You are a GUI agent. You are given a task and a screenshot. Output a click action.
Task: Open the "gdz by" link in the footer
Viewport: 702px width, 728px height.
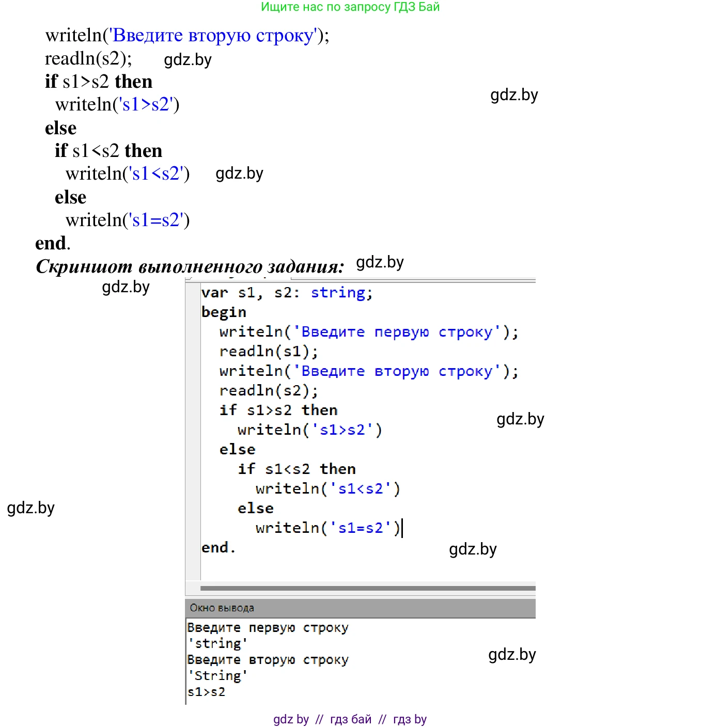pos(291,719)
